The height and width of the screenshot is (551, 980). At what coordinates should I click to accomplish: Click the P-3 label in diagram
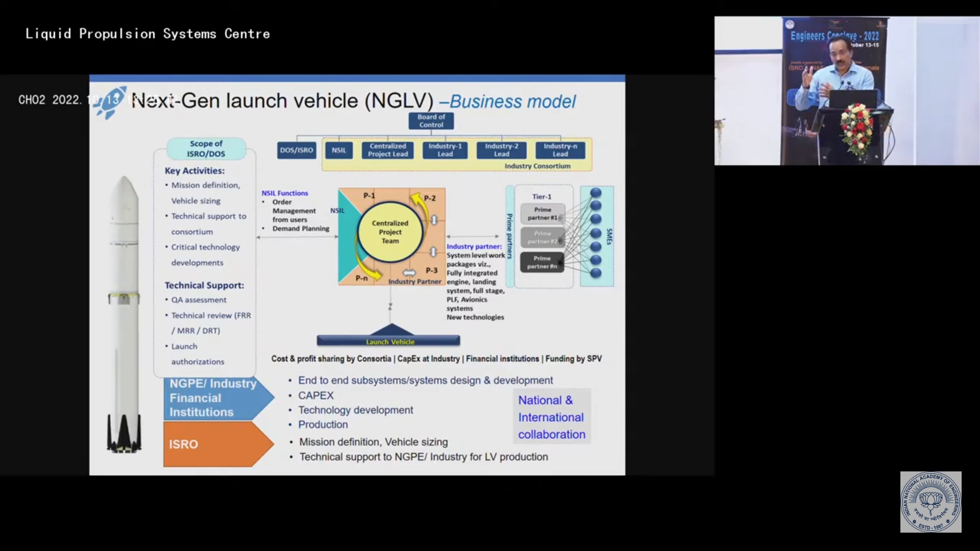click(x=432, y=270)
